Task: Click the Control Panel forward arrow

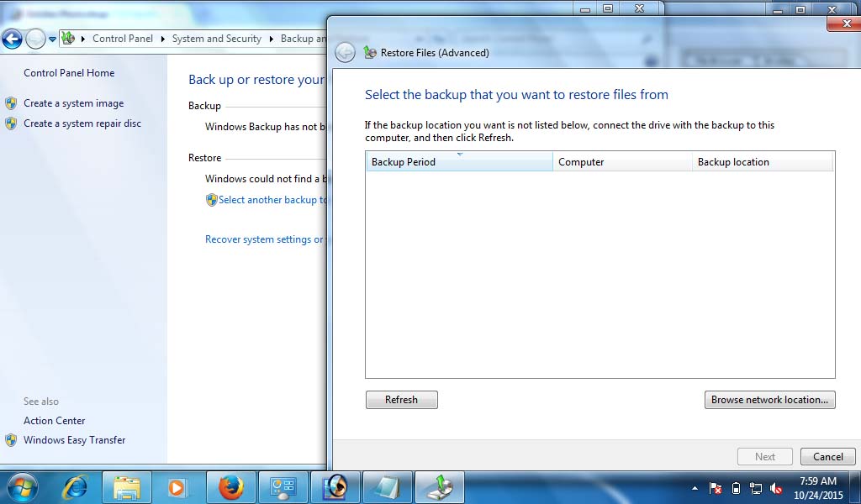Action: point(35,39)
